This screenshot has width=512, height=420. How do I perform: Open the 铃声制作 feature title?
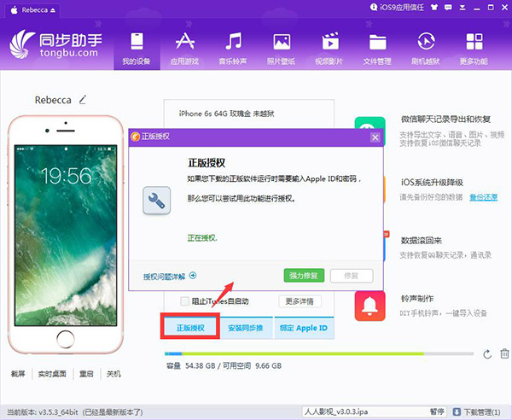click(x=417, y=299)
